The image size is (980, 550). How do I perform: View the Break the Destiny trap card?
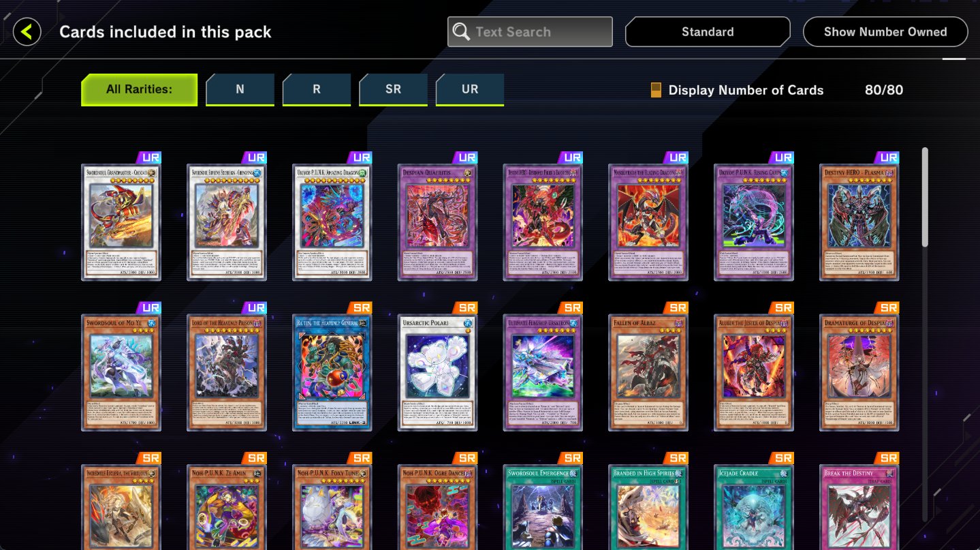859,506
